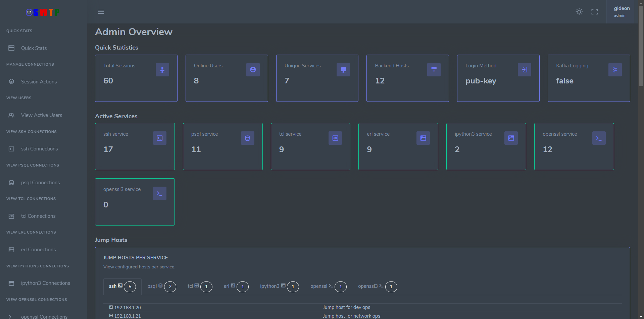Click the Online Users person icon

tap(253, 70)
